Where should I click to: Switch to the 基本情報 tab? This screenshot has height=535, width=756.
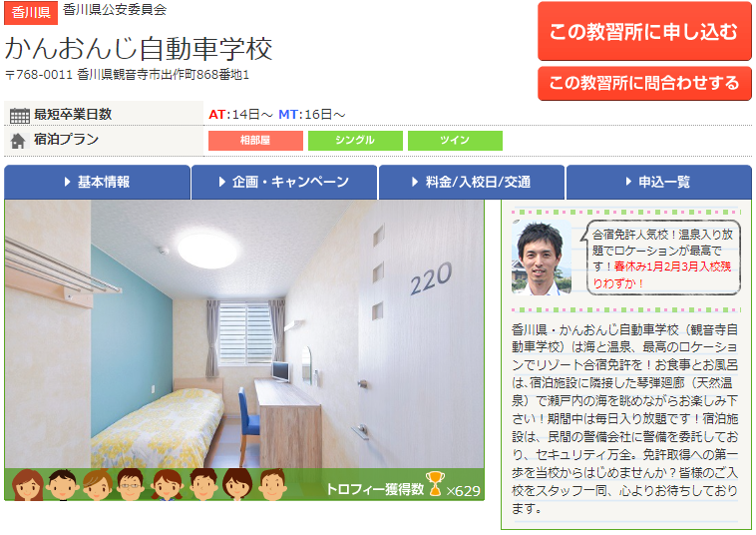tap(98, 182)
